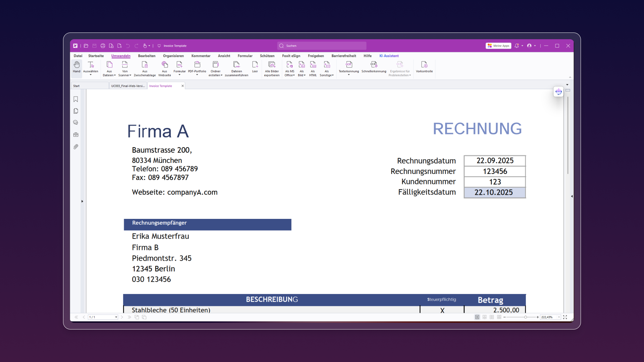This screenshot has height=362, width=644.
Task: Open the page number dropdown
Action: point(116,317)
